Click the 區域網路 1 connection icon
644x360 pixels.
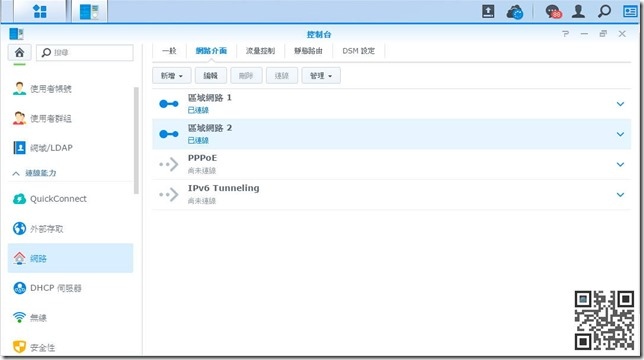(x=169, y=104)
